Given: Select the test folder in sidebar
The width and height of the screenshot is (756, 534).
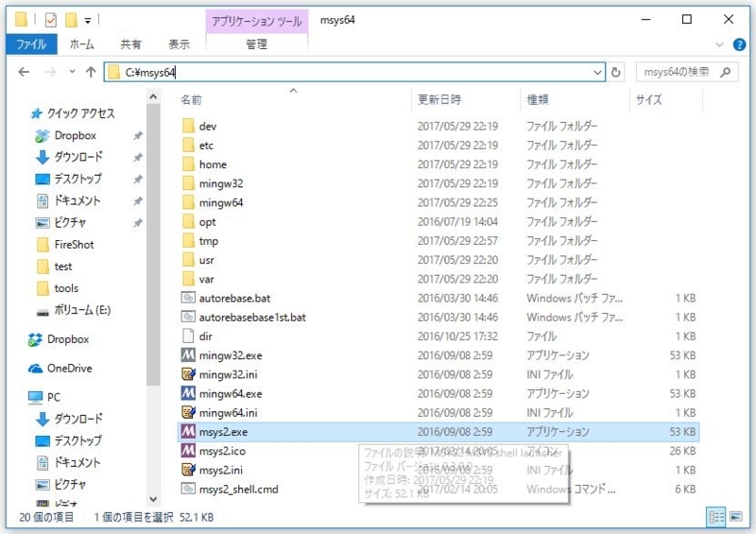Looking at the screenshot, I should (x=55, y=267).
